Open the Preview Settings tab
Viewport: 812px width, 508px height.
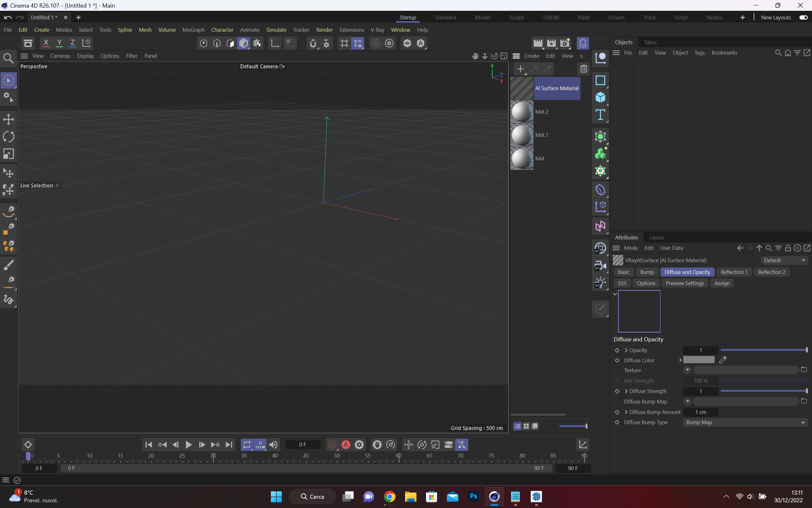point(684,283)
